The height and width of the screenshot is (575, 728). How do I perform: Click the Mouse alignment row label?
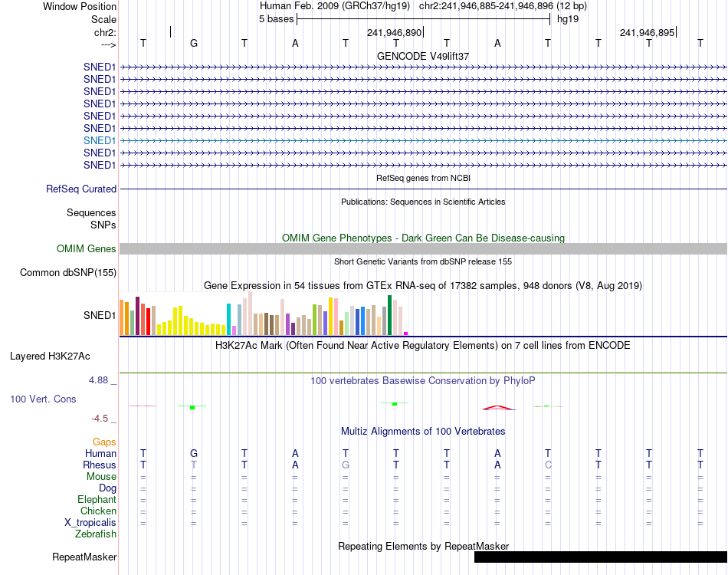(101, 477)
